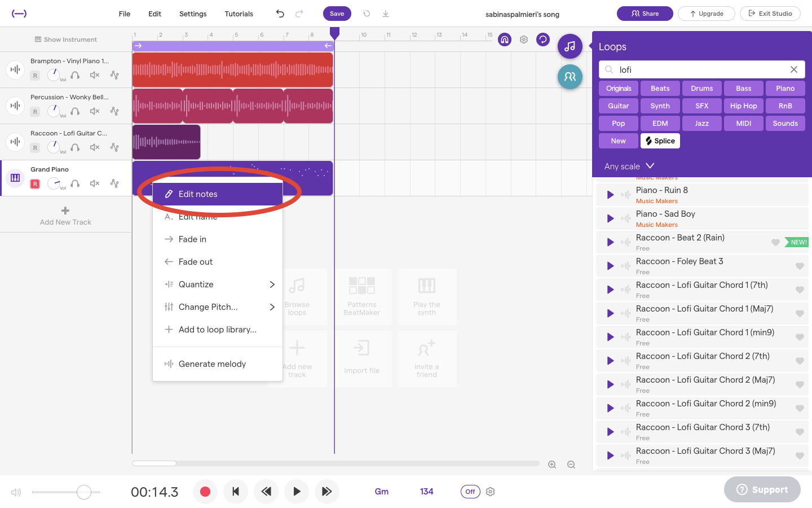Open automation for Raccoon Lofi Guitar track

(114, 147)
